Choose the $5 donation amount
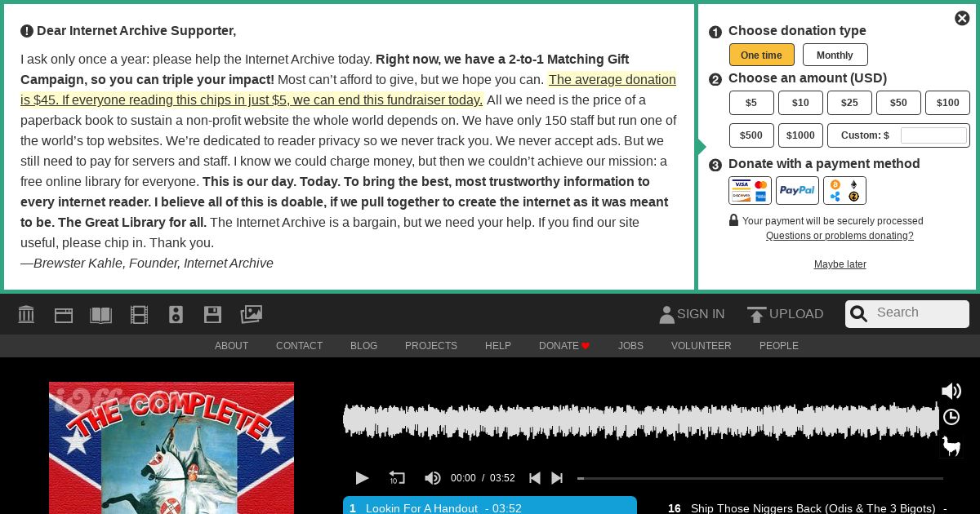980x514 pixels. (751, 103)
